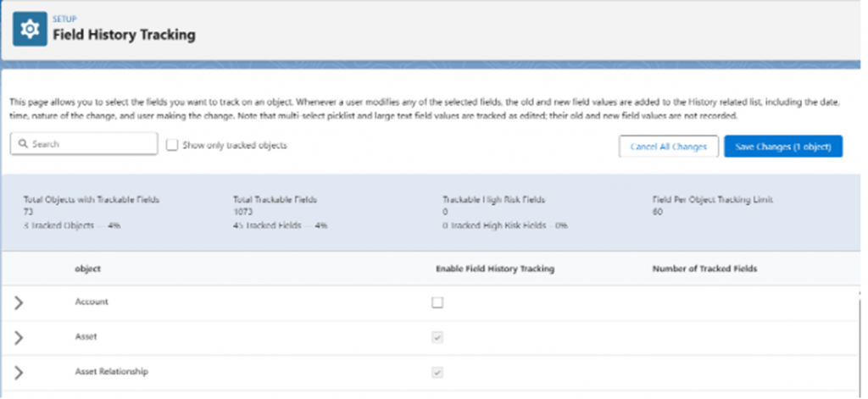Image resolution: width=868 pixels, height=399 pixels.
Task: Check Account field history tracking checkbox
Action: pos(437,302)
